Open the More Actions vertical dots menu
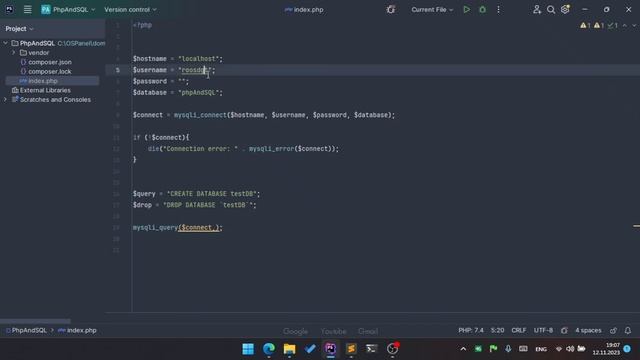 coord(498,9)
